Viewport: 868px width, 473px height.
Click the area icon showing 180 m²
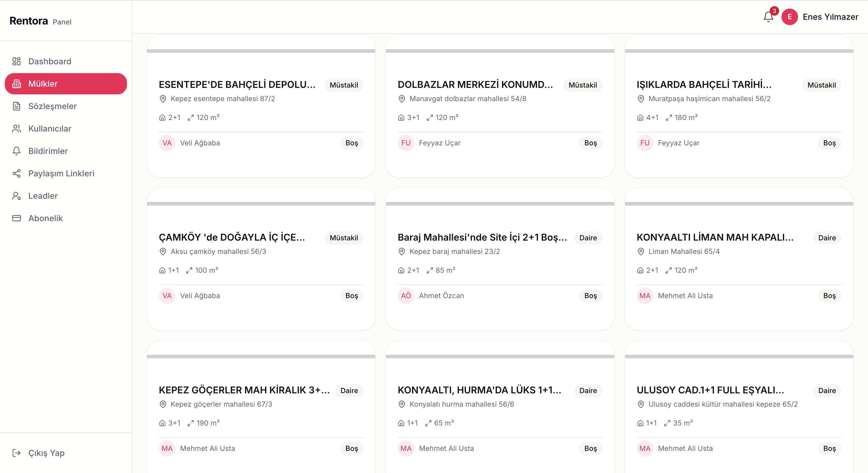pyautogui.click(x=669, y=117)
